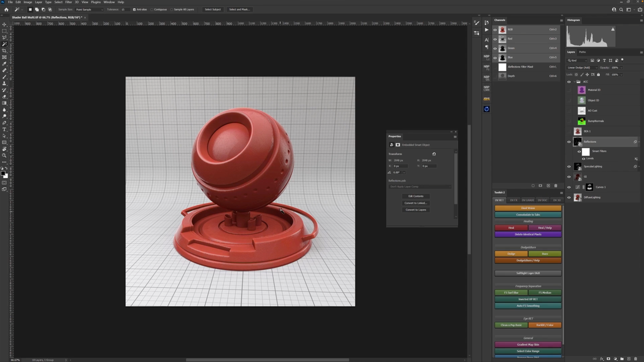
Task: Hide the DiffuseLighting layer
Action: (x=569, y=198)
